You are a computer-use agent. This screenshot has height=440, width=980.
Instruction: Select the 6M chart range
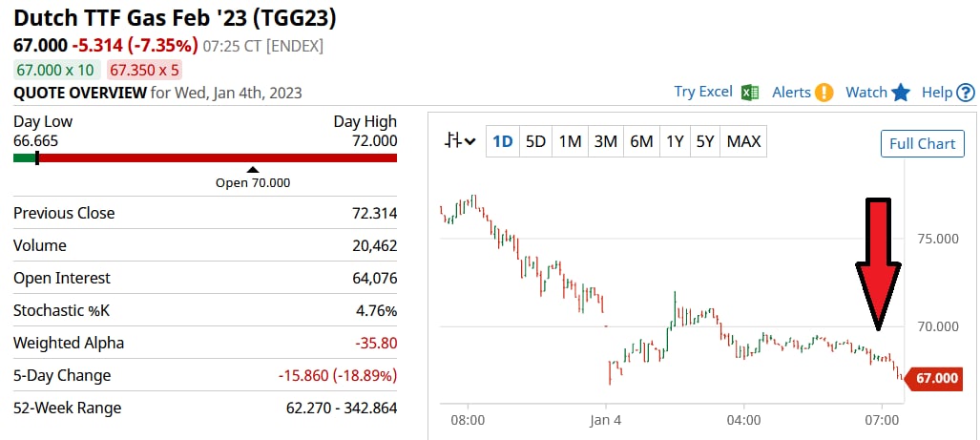tap(641, 142)
